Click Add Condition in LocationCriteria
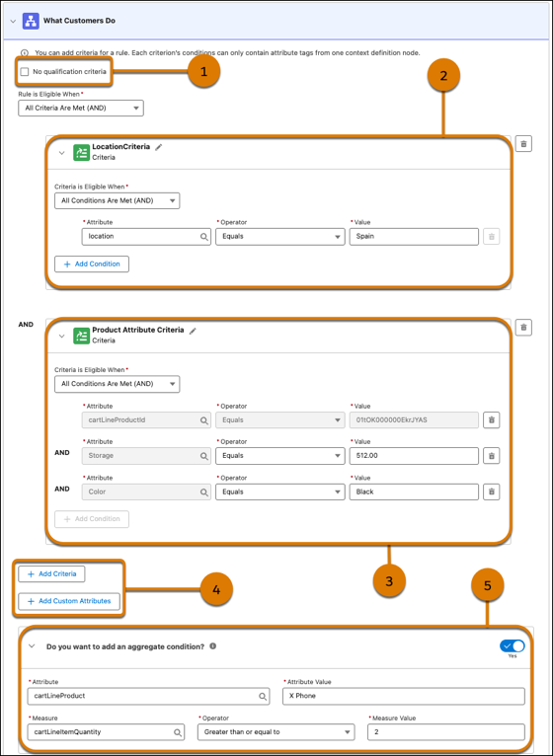Image resolution: width=553 pixels, height=756 pixels. [x=92, y=265]
